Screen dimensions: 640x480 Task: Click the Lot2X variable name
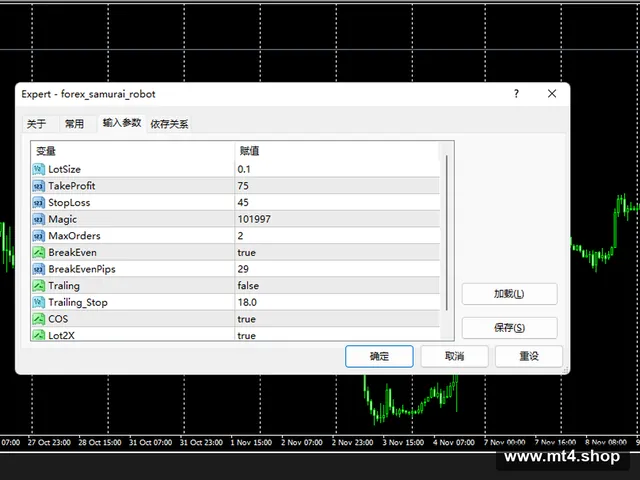pyautogui.click(x=61, y=336)
